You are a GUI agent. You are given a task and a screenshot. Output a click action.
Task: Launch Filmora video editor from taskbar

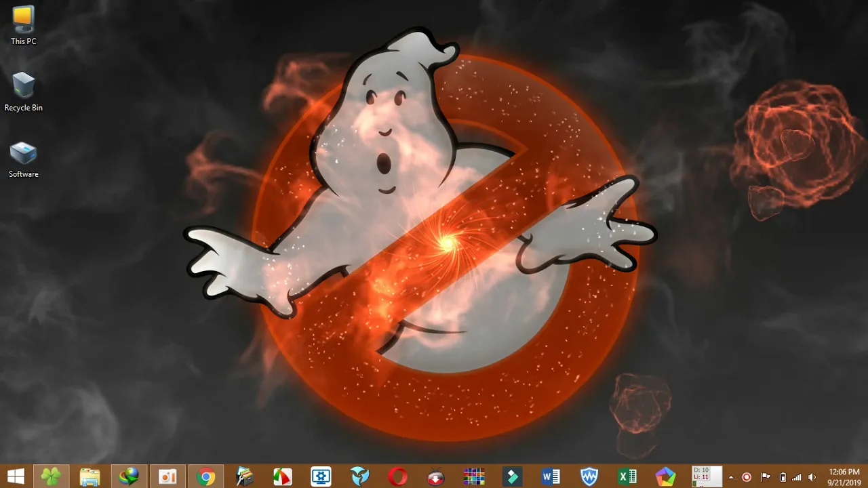(x=513, y=476)
